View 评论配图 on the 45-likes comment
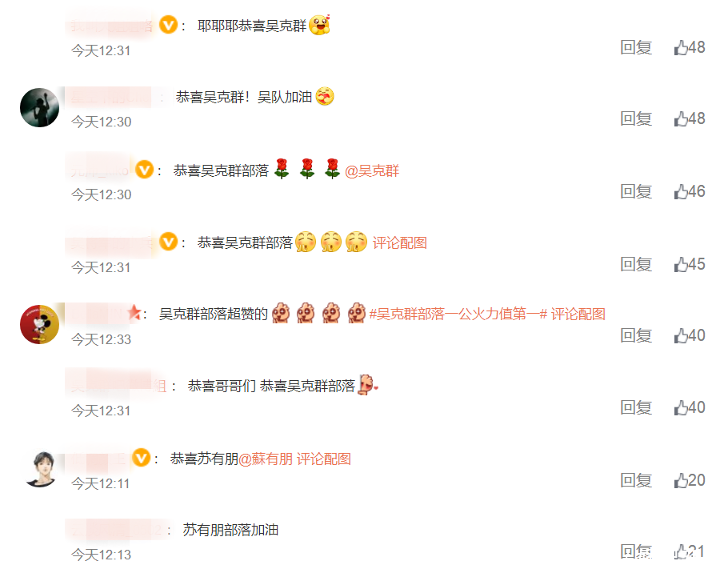The height and width of the screenshot is (573, 728). [x=400, y=242]
